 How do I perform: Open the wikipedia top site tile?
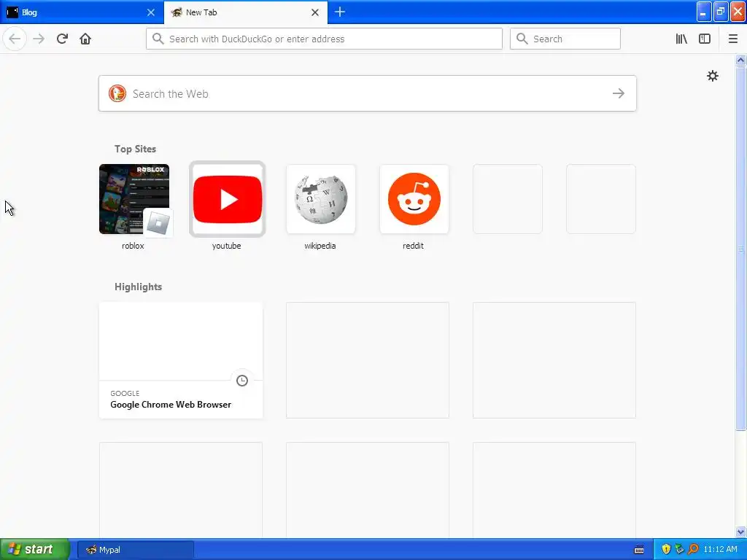pos(321,199)
